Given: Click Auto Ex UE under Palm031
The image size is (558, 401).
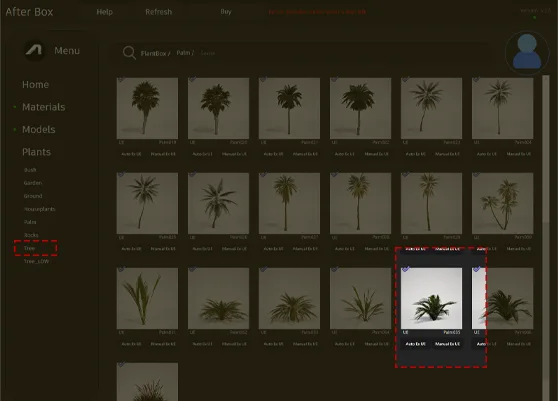Looking at the screenshot, I should pyautogui.click(x=131, y=344).
